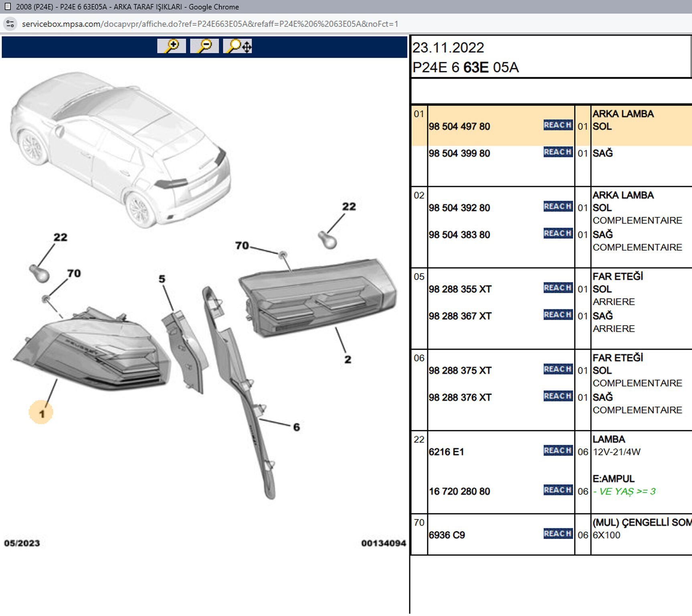Click part number 98 288 375 XT
This screenshot has width=692, height=616.
tap(460, 371)
